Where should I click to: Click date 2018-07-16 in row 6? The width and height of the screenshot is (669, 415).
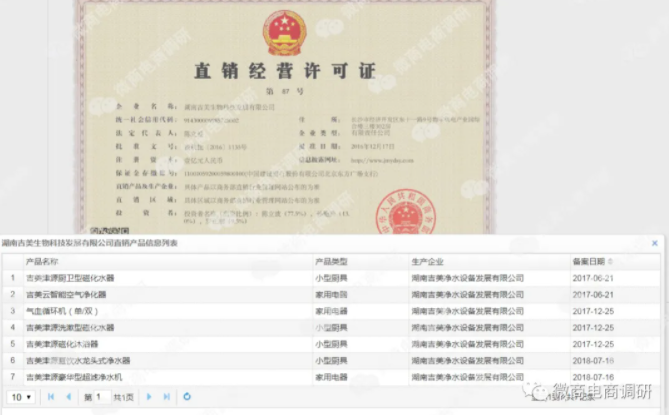pyautogui.click(x=593, y=361)
